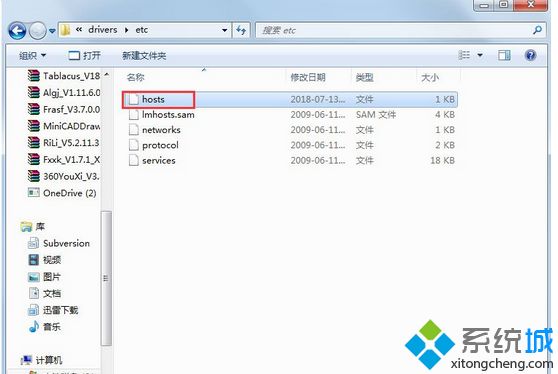Change the view with the view icon
Viewport: 558px width, 374px height.
coord(464,55)
